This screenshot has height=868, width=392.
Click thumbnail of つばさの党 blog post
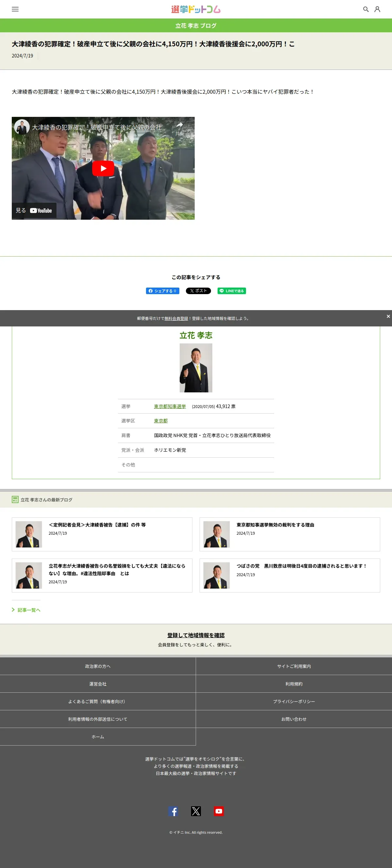coord(216,576)
